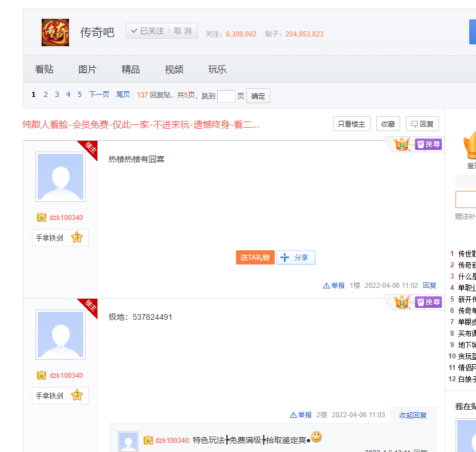Toggle the 已关注 follow button
Image resolution: width=476 pixels, height=452 pixels.
pos(148,31)
